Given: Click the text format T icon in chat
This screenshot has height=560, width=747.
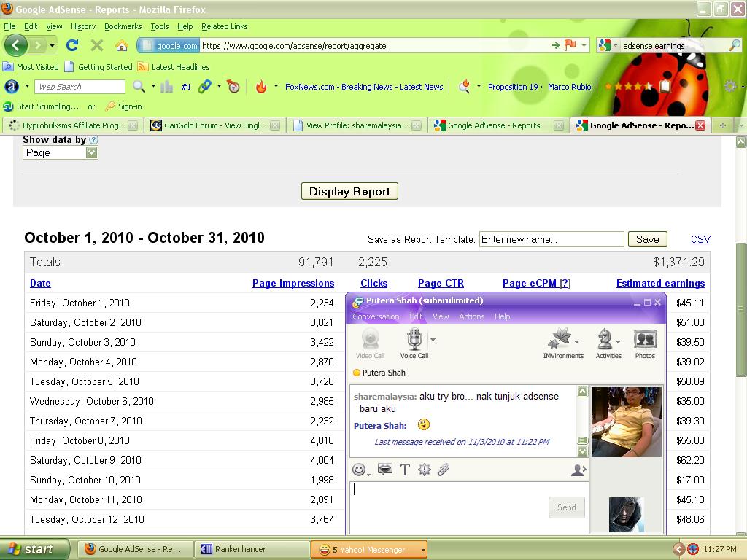Looking at the screenshot, I should point(405,470).
